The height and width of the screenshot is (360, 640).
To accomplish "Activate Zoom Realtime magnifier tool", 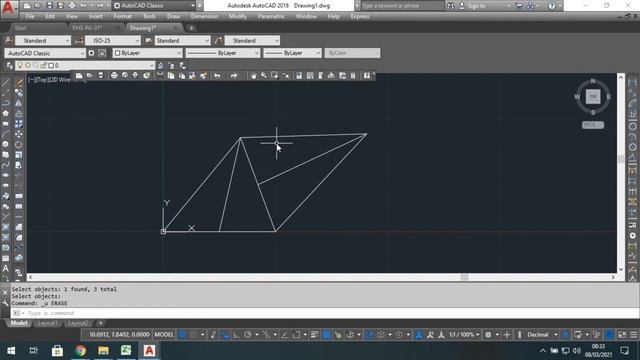I will [264, 76].
